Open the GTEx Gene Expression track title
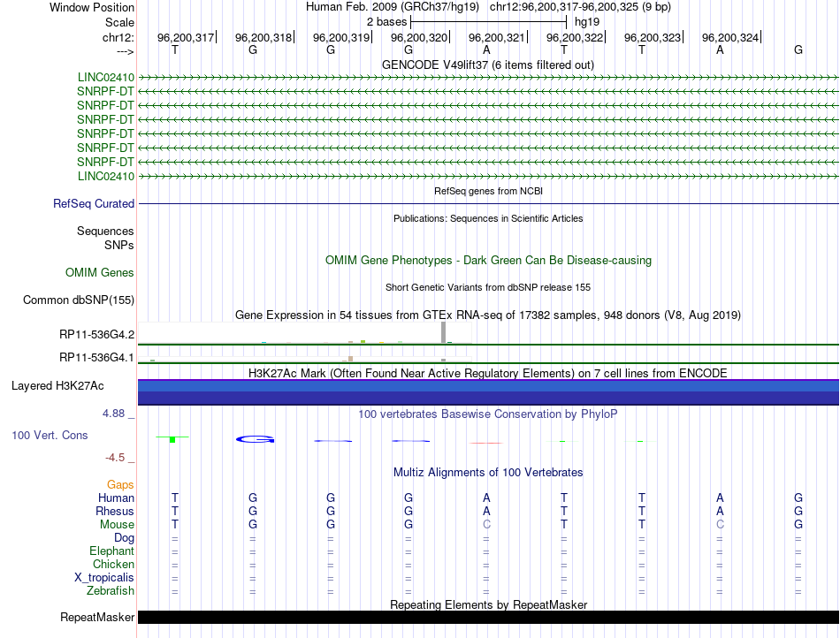The image size is (840, 638). pos(488,315)
